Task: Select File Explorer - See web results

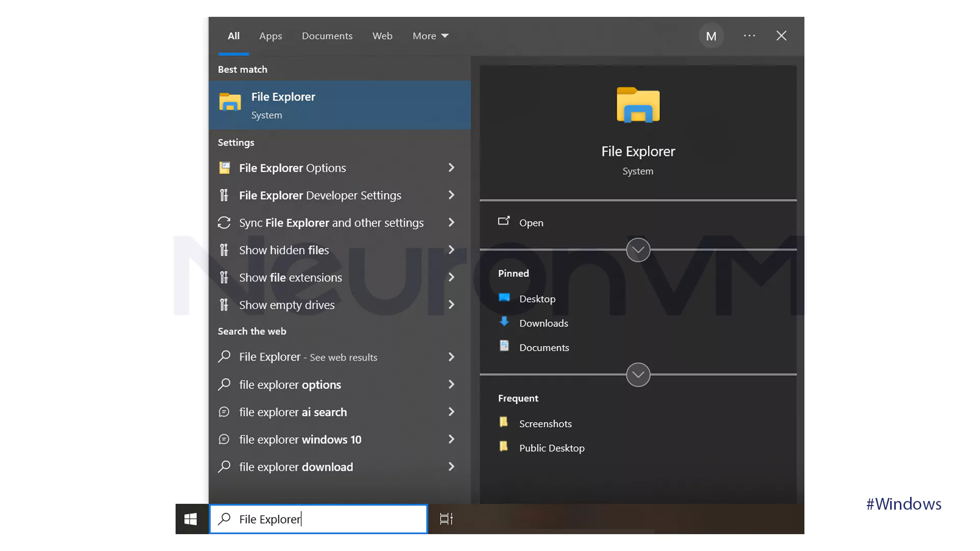Action: pyautogui.click(x=340, y=357)
